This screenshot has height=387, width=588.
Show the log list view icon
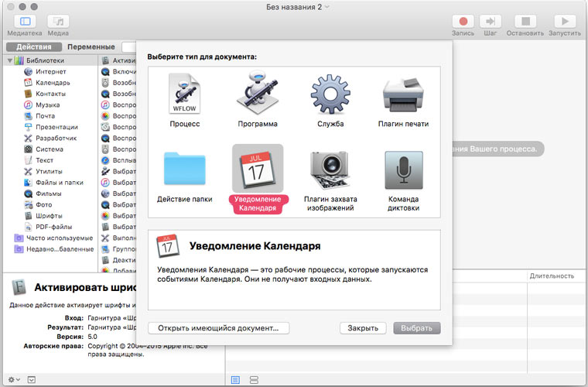click(x=235, y=380)
